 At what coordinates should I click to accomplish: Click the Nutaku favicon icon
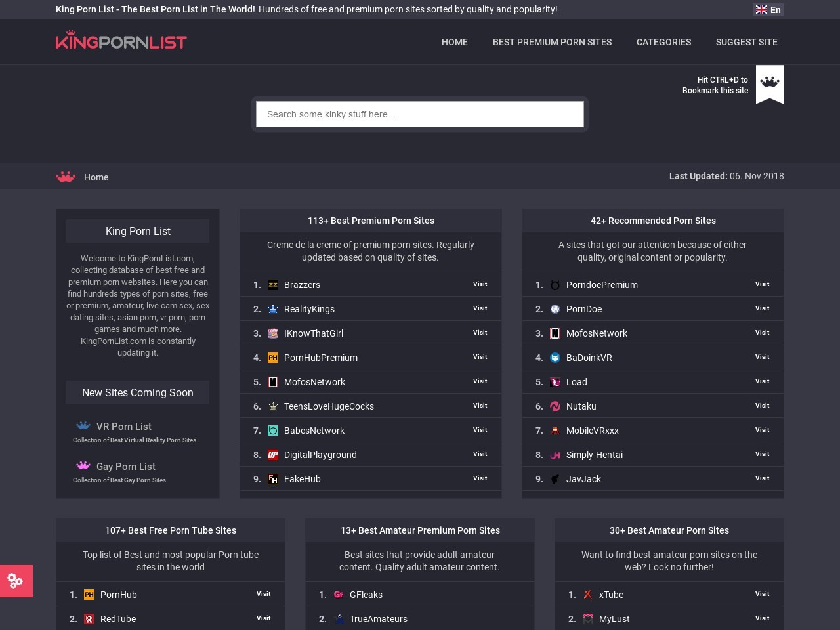pos(555,406)
